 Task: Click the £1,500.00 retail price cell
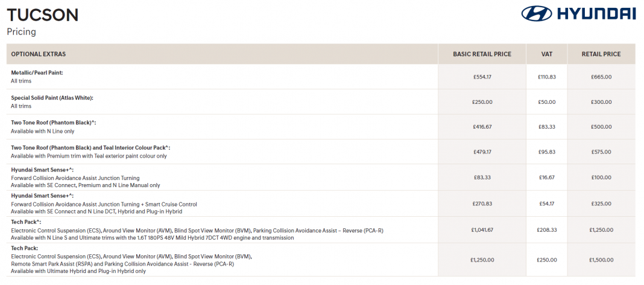(x=601, y=260)
